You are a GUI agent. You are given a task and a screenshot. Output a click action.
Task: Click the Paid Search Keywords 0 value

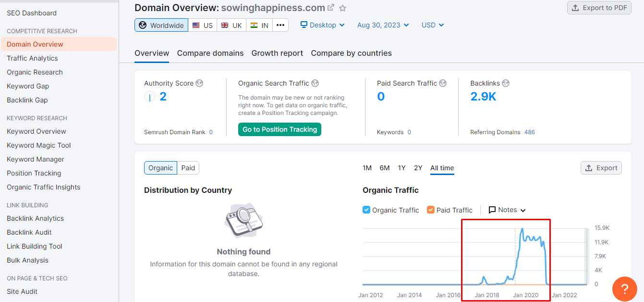click(409, 132)
